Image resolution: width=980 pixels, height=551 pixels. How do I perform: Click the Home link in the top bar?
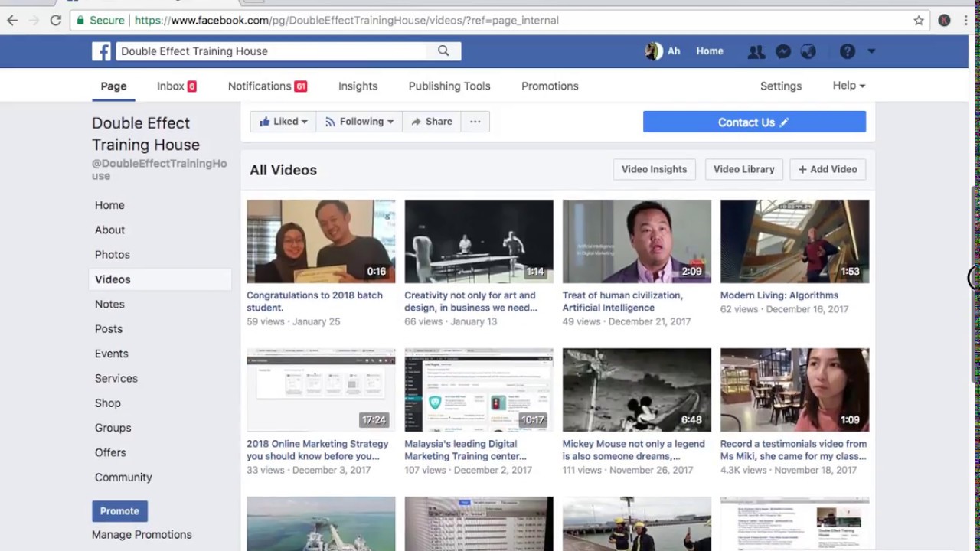pyautogui.click(x=710, y=51)
